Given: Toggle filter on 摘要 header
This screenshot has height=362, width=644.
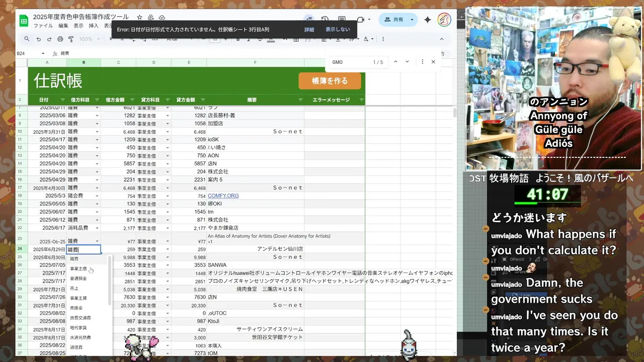Looking at the screenshot, I should (x=300, y=100).
